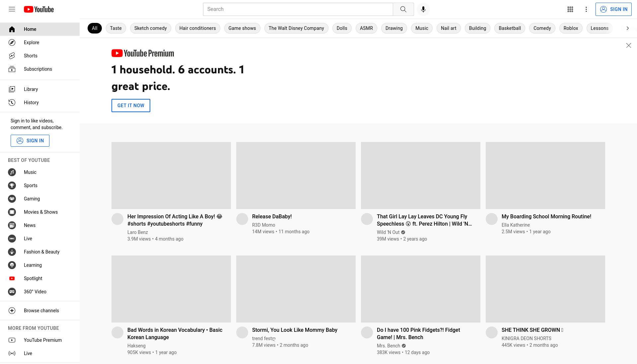Open 'My Boarding School Morning Routine!' title

tap(546, 216)
